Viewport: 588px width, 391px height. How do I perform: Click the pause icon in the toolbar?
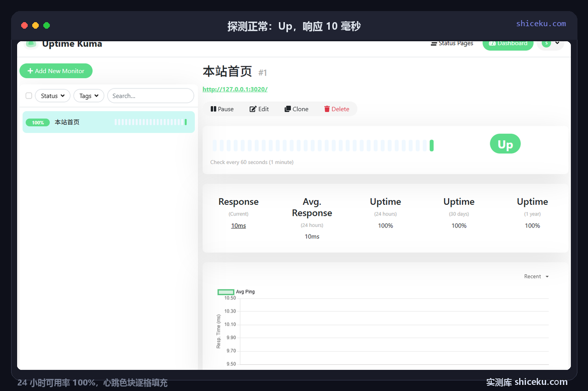pos(213,109)
